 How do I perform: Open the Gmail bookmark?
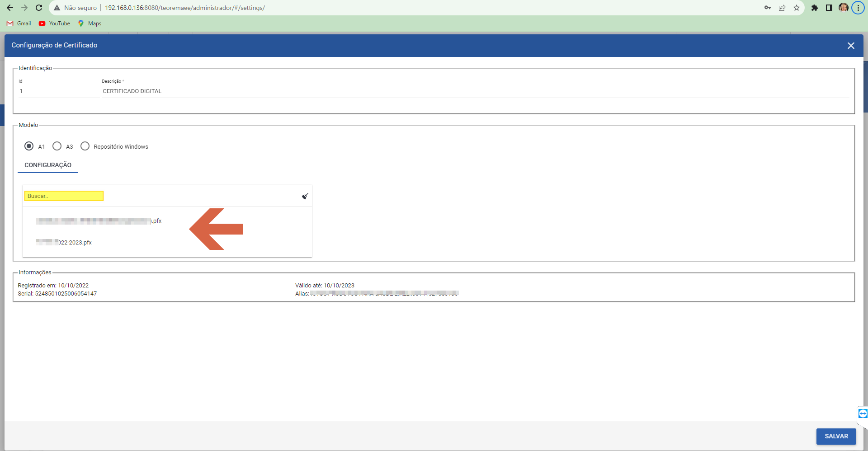[19, 23]
